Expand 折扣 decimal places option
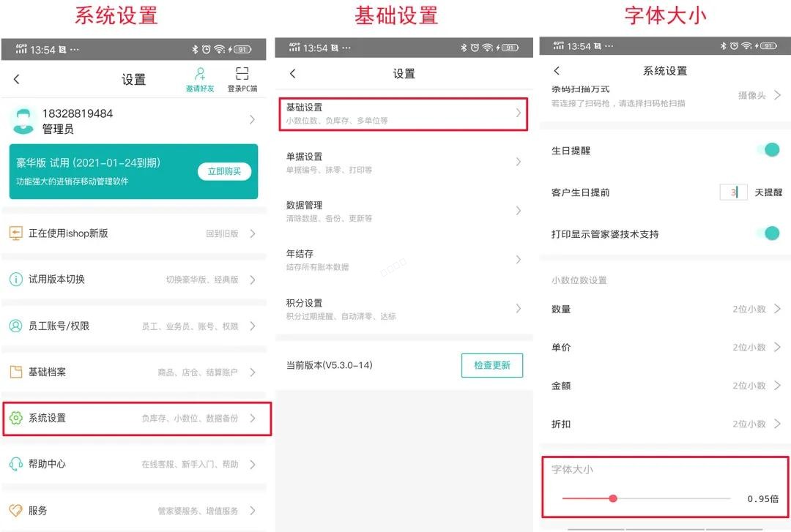Screen dimensions: 791x532 [777, 424]
